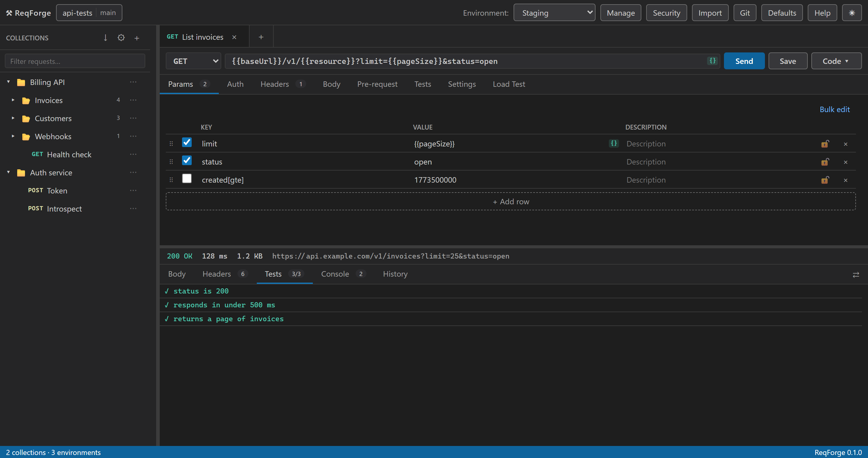Open the Manage environments button
This screenshot has width=868, height=458.
point(621,13)
